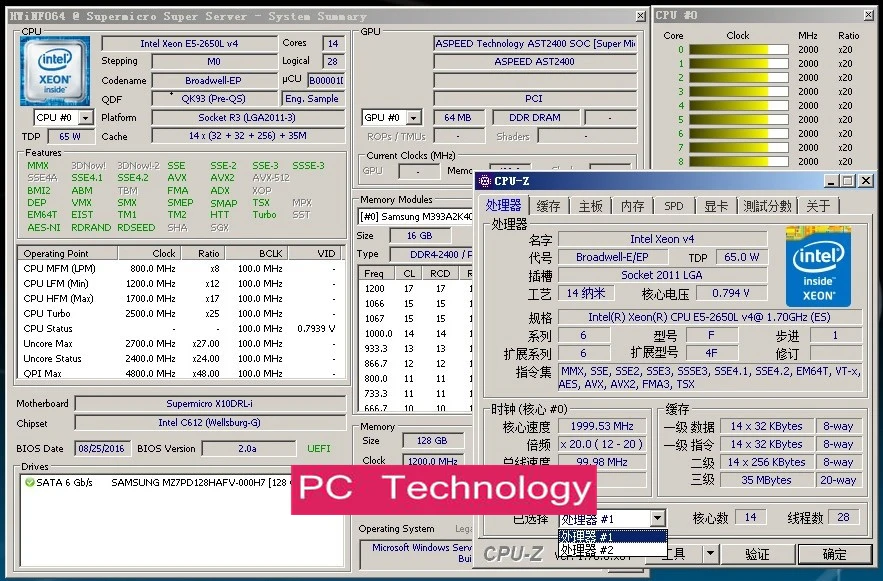Click the Supermicro X10DRL-i motherboard field
The image size is (883, 581).
click(x=210, y=404)
